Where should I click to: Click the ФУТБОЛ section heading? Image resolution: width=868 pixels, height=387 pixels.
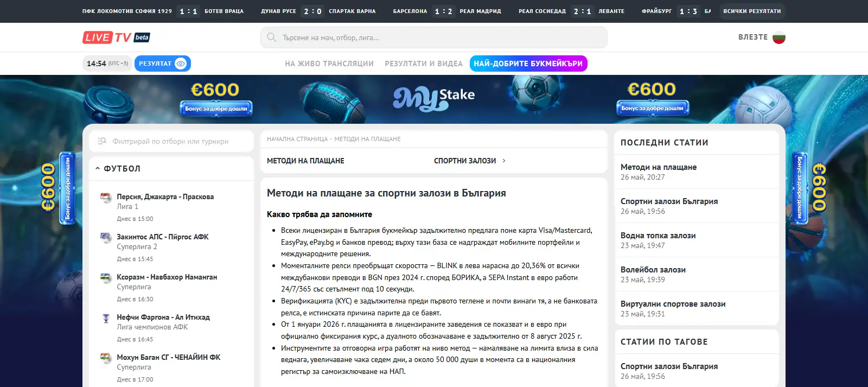(122, 169)
